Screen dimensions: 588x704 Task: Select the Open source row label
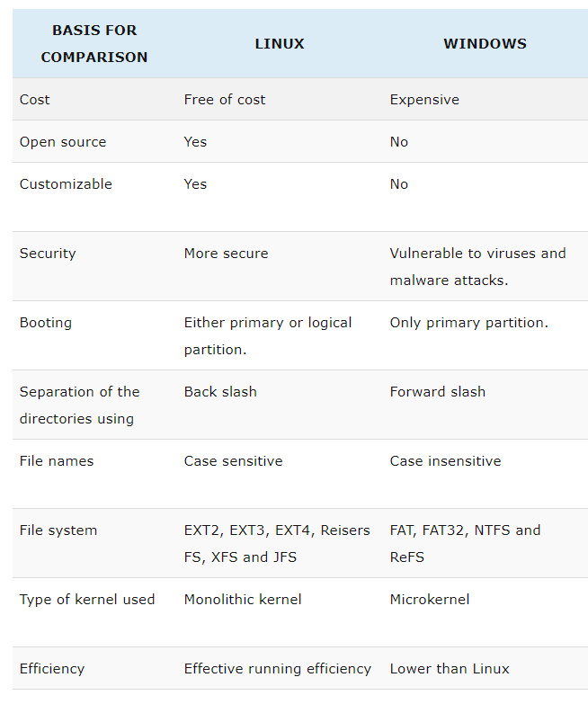(63, 142)
